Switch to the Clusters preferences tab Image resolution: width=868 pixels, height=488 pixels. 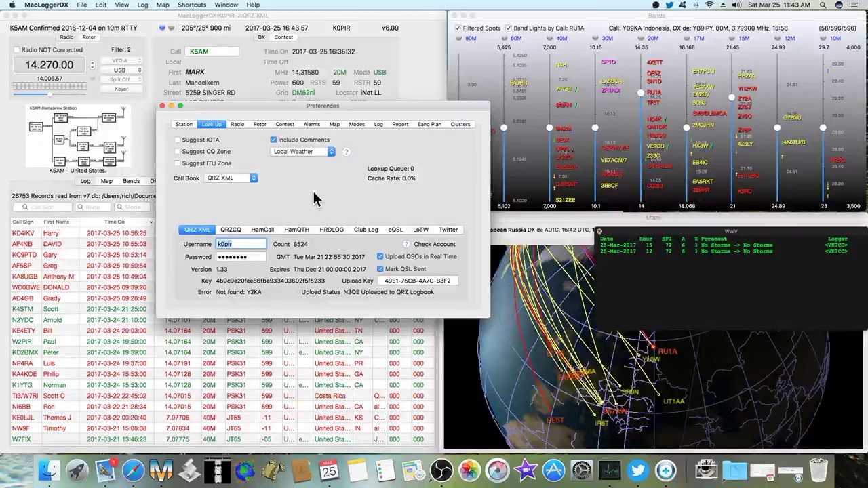460,125
